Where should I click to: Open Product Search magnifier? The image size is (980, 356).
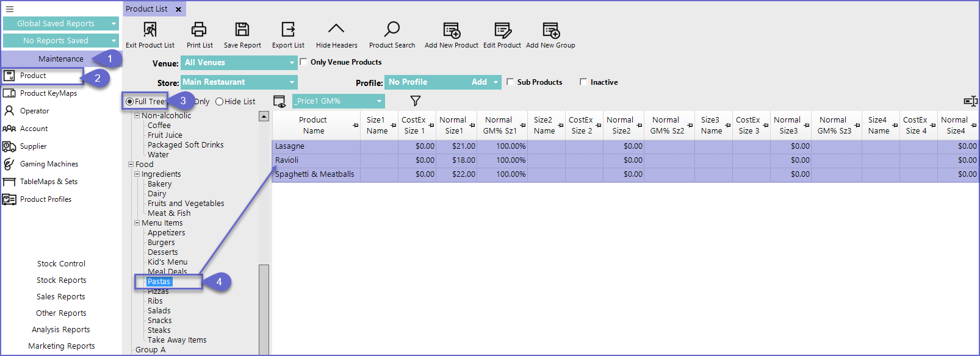tap(392, 29)
